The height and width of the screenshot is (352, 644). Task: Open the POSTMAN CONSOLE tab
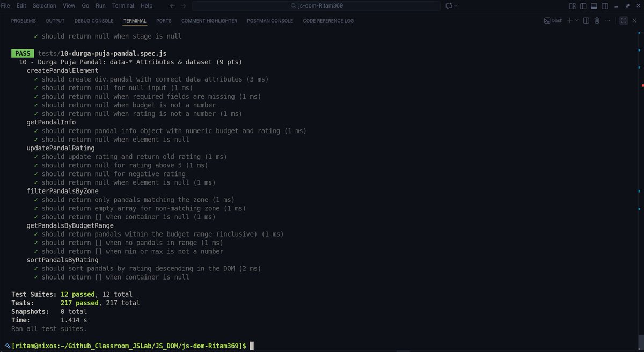click(270, 21)
